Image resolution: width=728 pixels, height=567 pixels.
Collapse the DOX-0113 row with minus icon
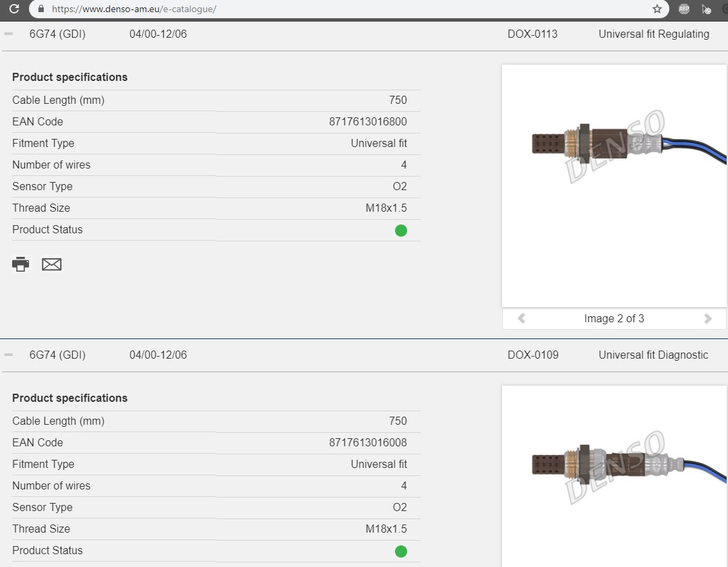coord(9,34)
